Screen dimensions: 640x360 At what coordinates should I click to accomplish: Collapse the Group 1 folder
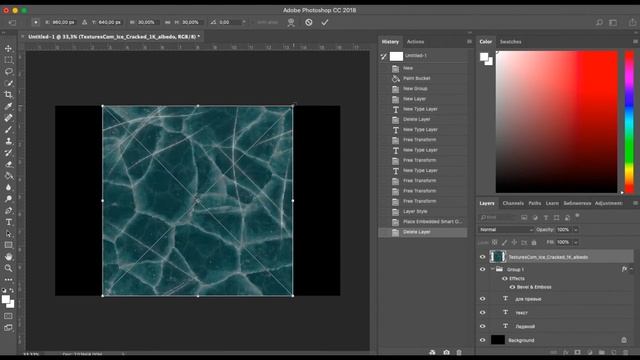[492, 269]
